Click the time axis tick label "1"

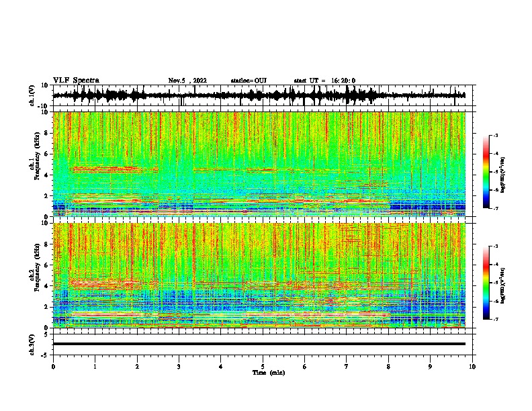[95, 367]
